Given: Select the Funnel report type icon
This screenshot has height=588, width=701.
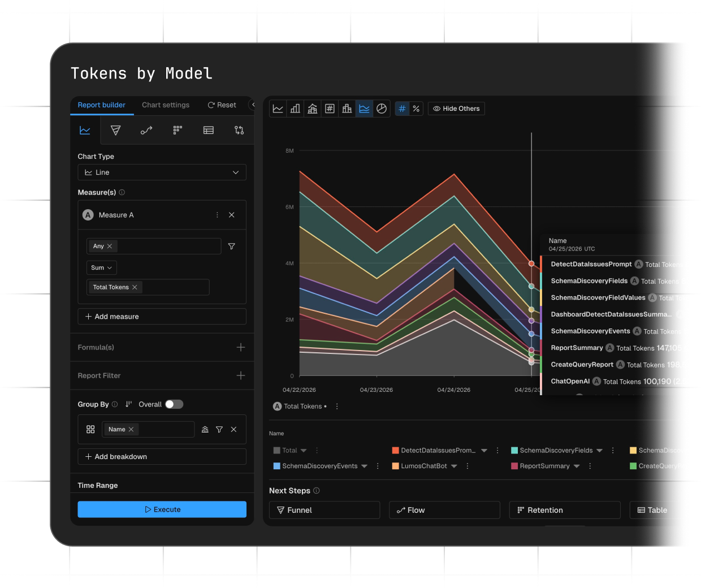Looking at the screenshot, I should (116, 131).
